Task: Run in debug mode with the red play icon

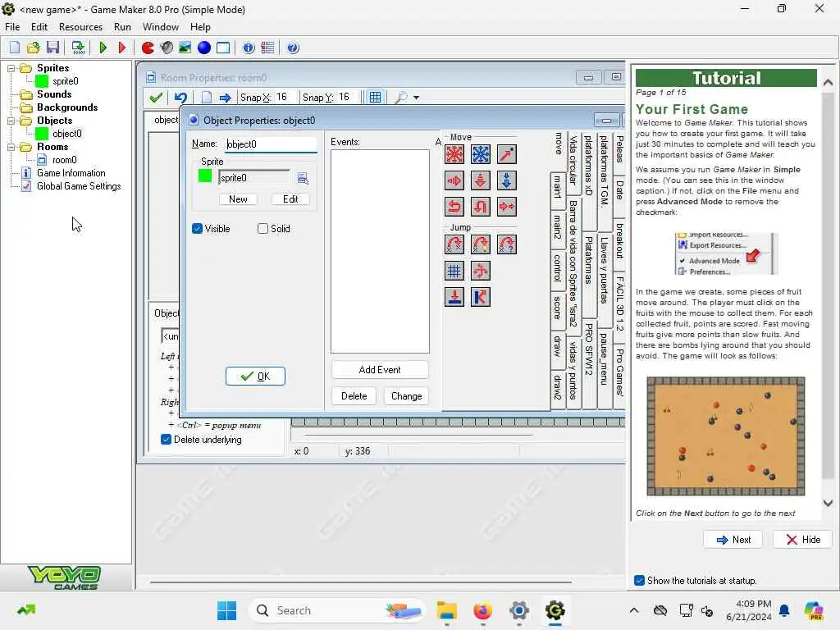Action: 121,48
